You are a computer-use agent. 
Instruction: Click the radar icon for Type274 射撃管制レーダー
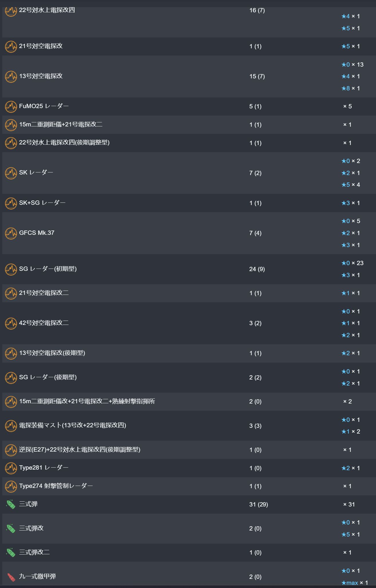[11, 486]
